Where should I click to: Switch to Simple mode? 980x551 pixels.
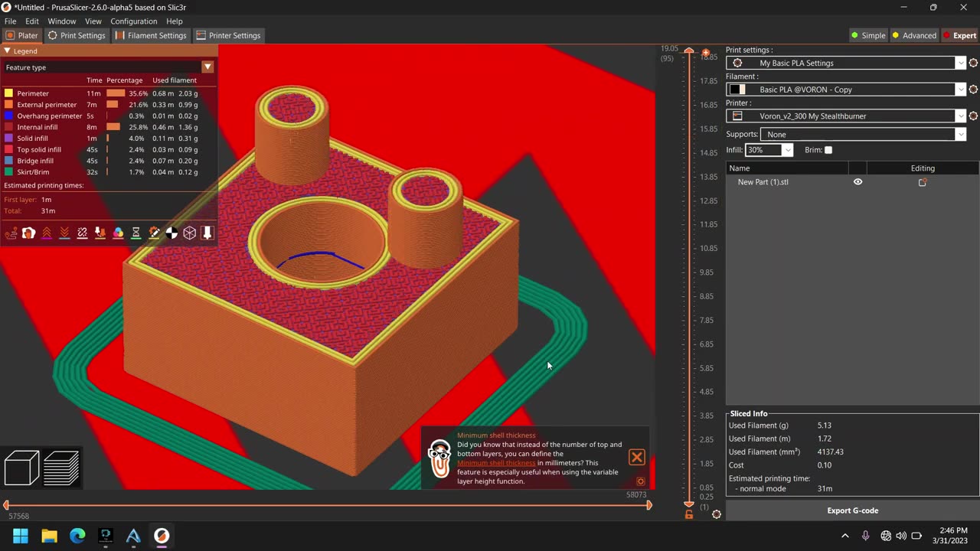(868, 35)
